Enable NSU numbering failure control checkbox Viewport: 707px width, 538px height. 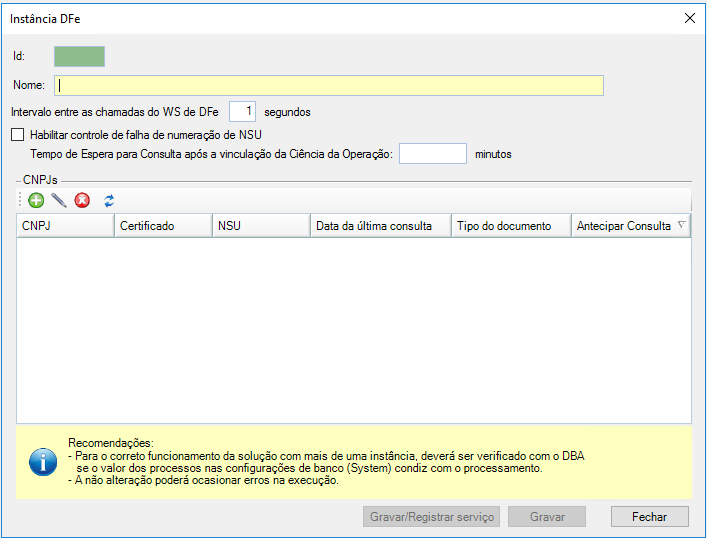pos(18,135)
